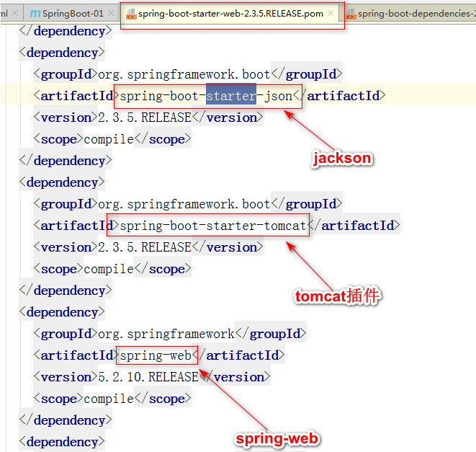Click the version value 5.2.10.RELEASE
This screenshot has height=452, width=476.
coord(148,377)
